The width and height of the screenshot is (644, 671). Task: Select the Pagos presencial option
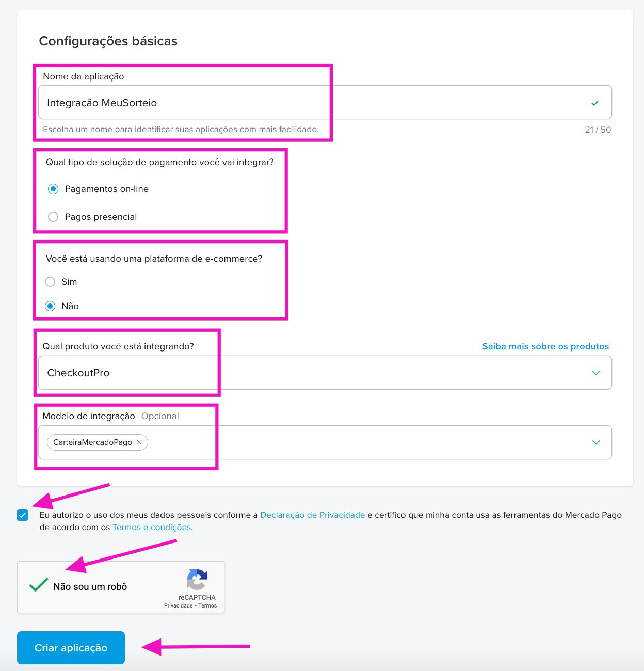pyautogui.click(x=53, y=217)
